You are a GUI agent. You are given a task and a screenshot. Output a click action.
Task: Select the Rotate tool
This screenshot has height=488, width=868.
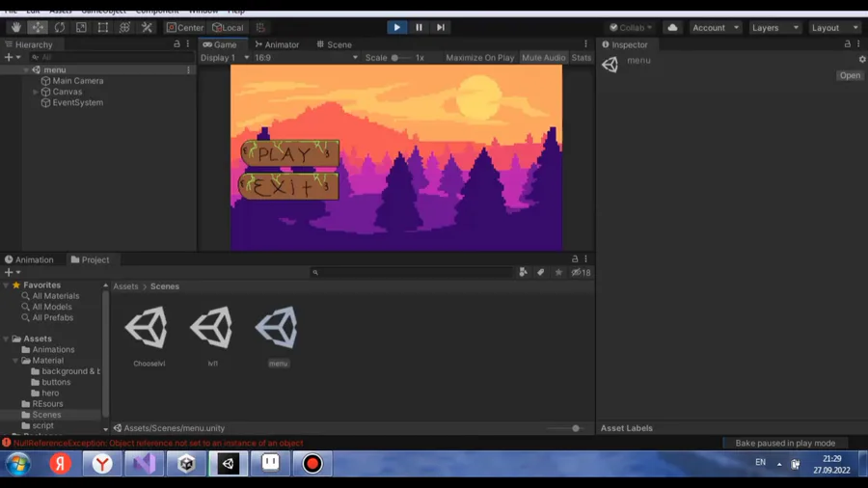point(59,27)
